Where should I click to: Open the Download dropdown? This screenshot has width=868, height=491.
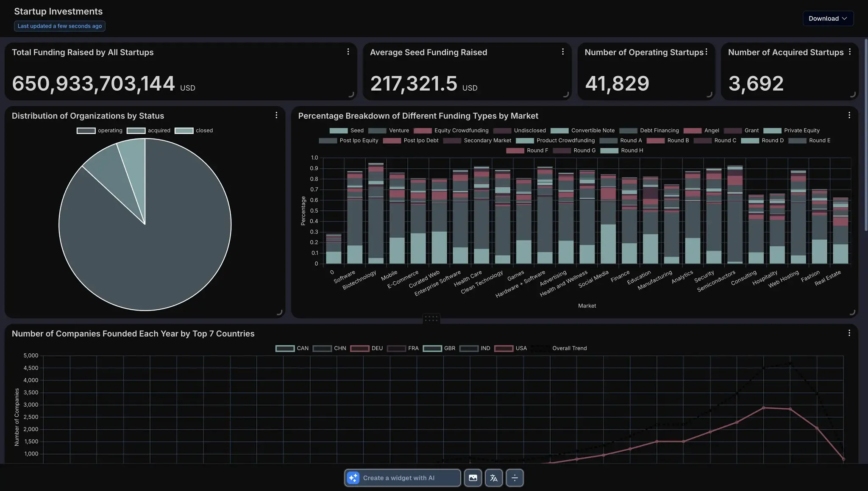[828, 18]
